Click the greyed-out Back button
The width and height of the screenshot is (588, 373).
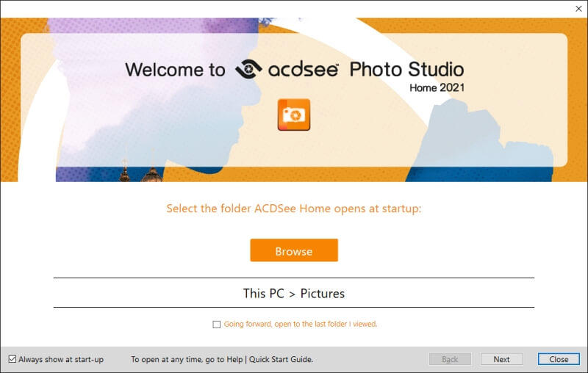click(450, 359)
